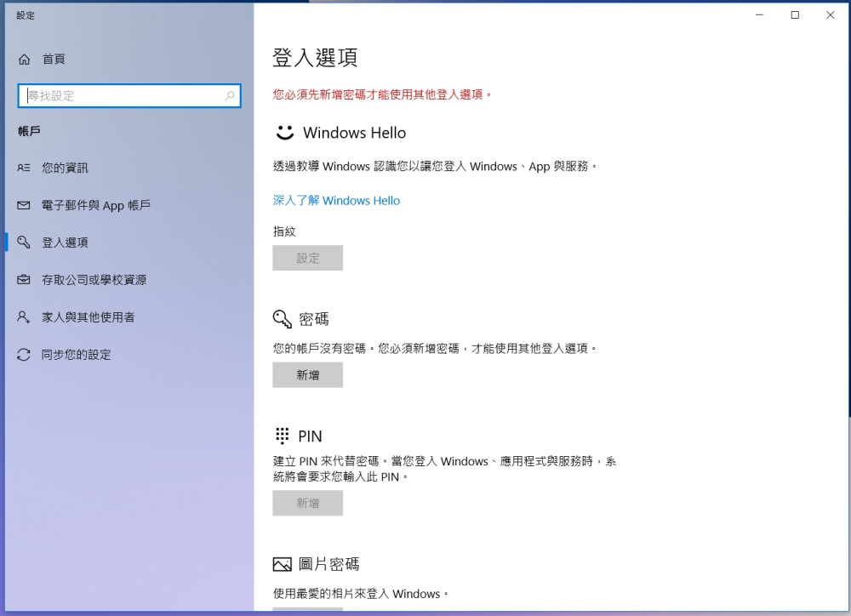This screenshot has height=616, width=851.
Task: Click the Windows Hello heading text
Action: pyautogui.click(x=354, y=133)
